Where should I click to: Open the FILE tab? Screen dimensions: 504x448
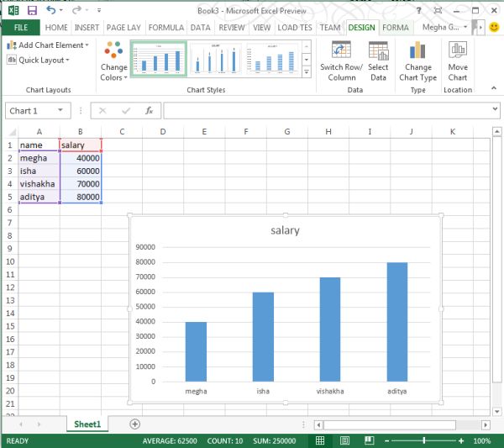click(x=19, y=27)
